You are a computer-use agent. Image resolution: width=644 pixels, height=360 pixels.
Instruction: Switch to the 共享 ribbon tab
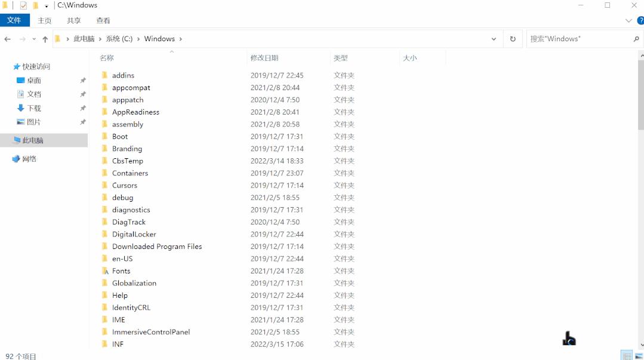click(x=74, y=20)
